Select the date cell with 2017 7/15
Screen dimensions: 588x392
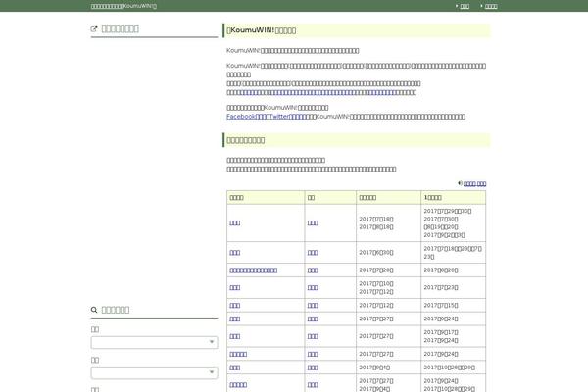(x=454, y=306)
